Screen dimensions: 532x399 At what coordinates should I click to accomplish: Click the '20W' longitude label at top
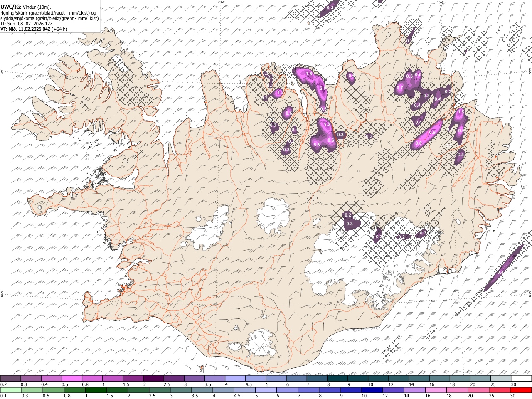click(x=221, y=2)
